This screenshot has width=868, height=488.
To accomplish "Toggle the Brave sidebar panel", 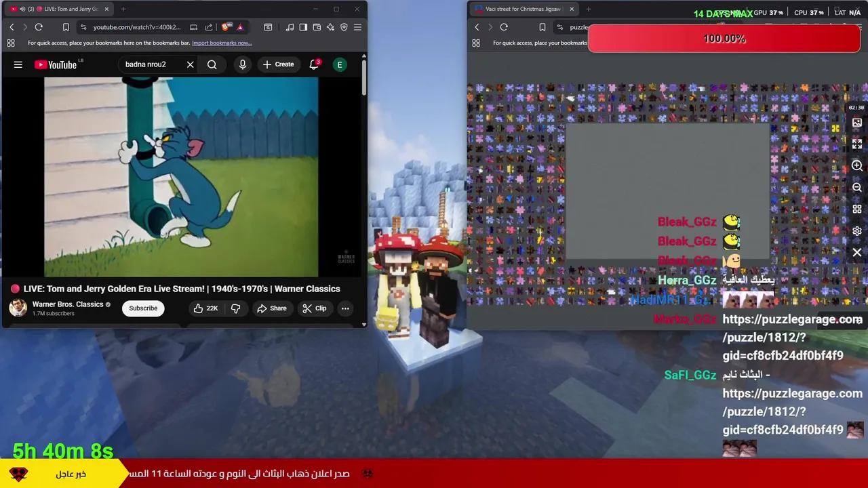I will [x=303, y=27].
